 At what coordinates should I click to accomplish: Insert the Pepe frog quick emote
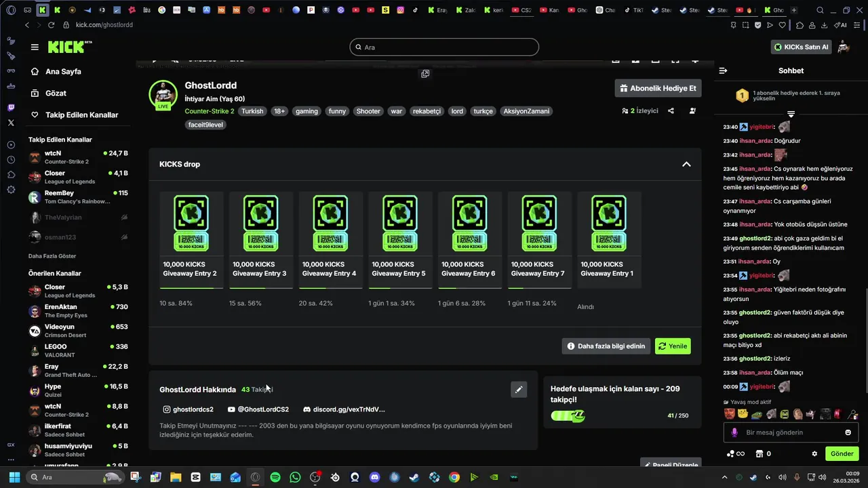[756, 413]
